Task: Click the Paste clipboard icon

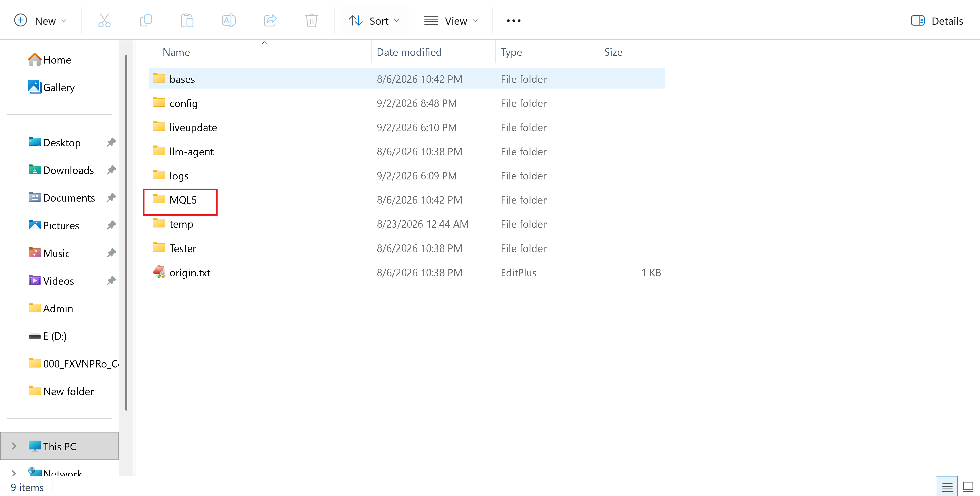Action: (187, 20)
